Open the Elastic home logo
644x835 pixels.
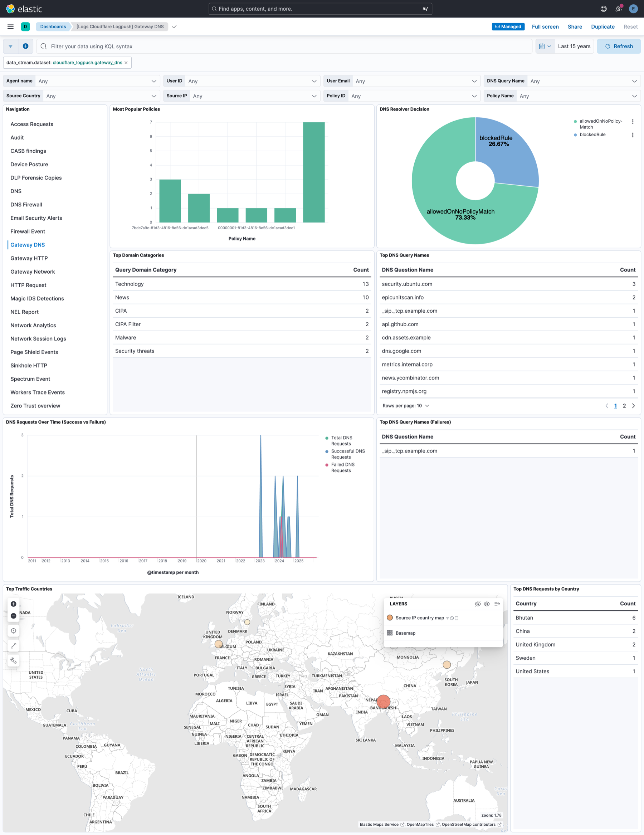pos(24,9)
